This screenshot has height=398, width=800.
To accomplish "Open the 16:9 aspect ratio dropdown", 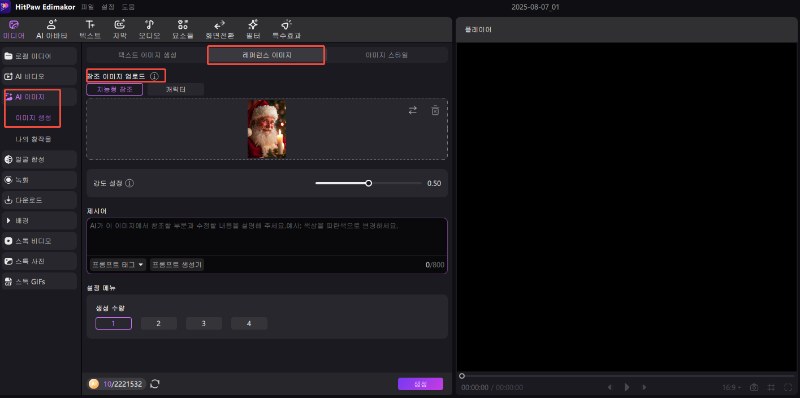I will click(x=732, y=388).
